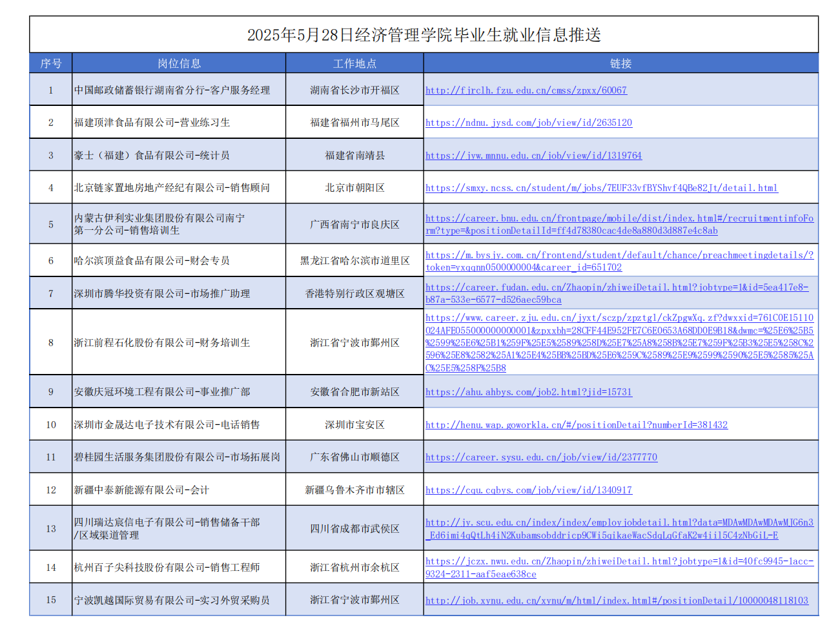Viewport: 840px width, 631px height.
Task: Click the jy.scu.edu.cn employ job detail link
Action: (619, 522)
